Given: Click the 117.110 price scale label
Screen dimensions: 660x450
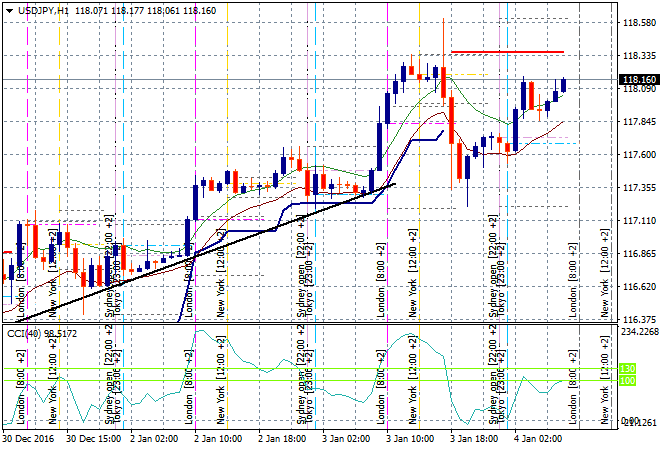Looking at the screenshot, I should [639, 221].
